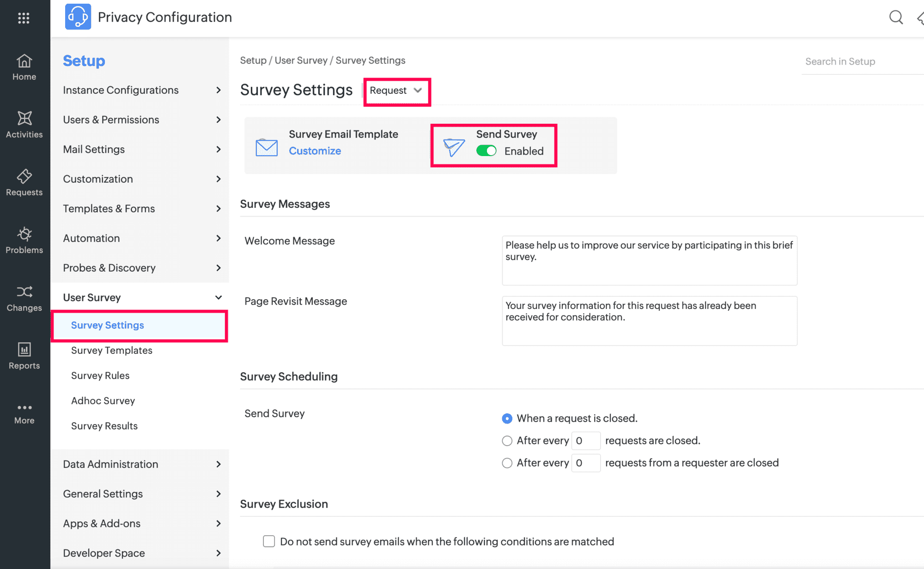Click the Customize email template link
Image resolution: width=924 pixels, height=569 pixels.
(x=315, y=151)
